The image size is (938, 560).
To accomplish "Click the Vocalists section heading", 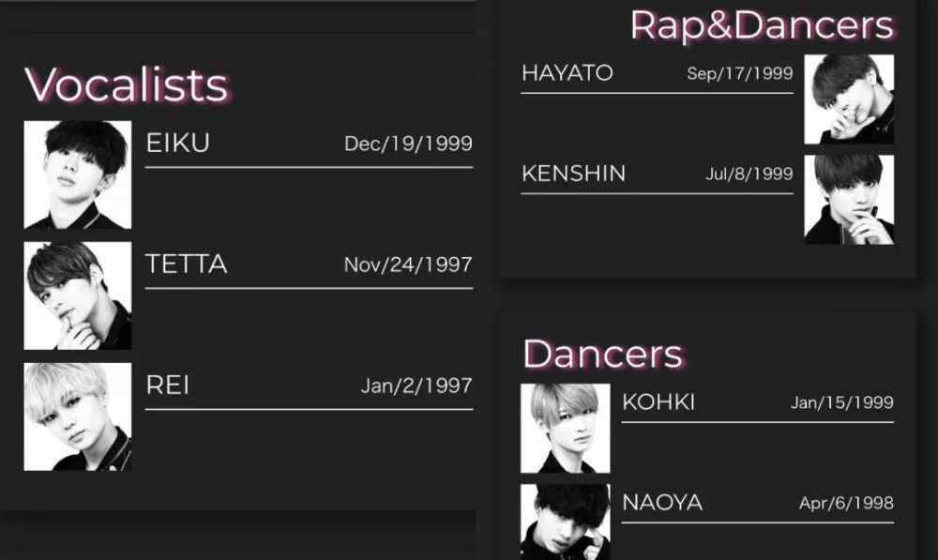I will [127, 85].
